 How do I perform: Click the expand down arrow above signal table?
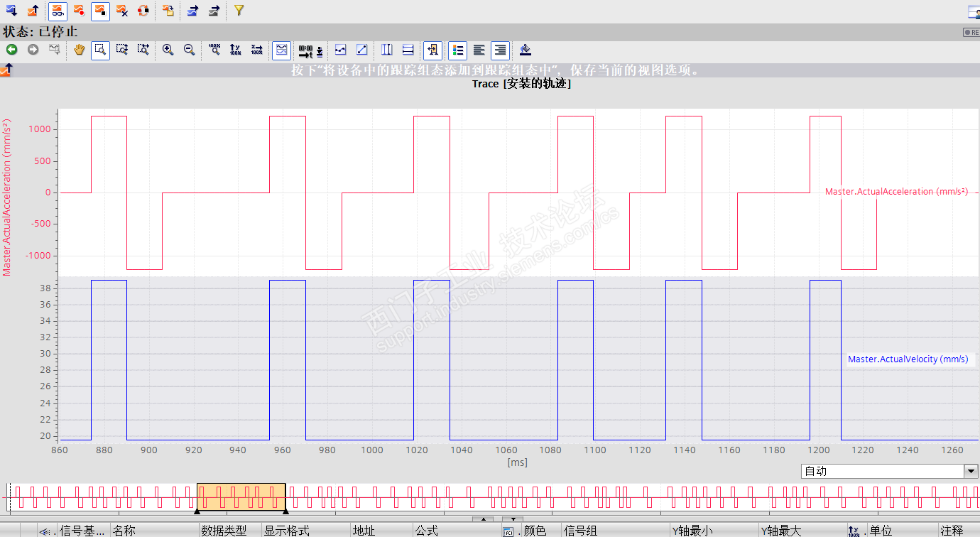click(x=512, y=519)
